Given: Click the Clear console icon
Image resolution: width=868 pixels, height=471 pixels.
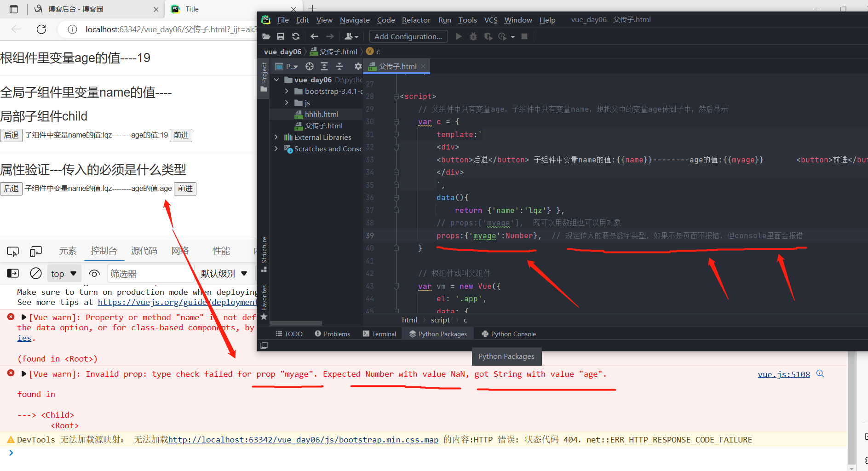Looking at the screenshot, I should [x=35, y=274].
